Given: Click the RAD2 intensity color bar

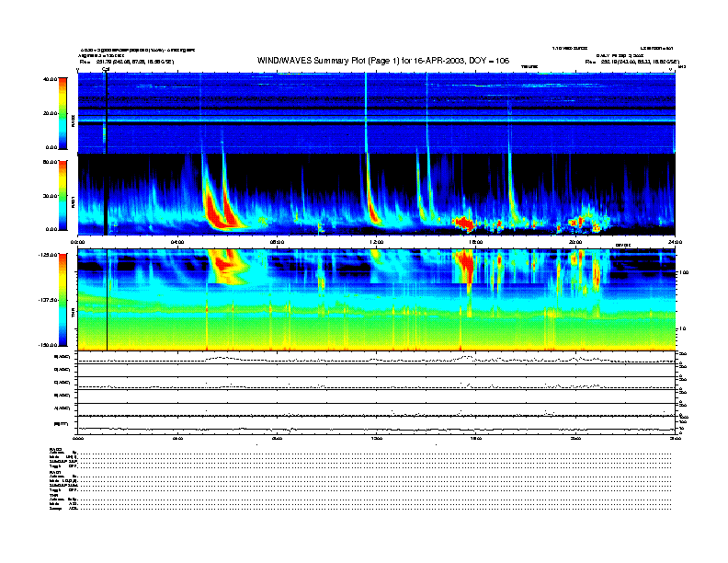Looking at the screenshot, I should pyautogui.click(x=63, y=113).
